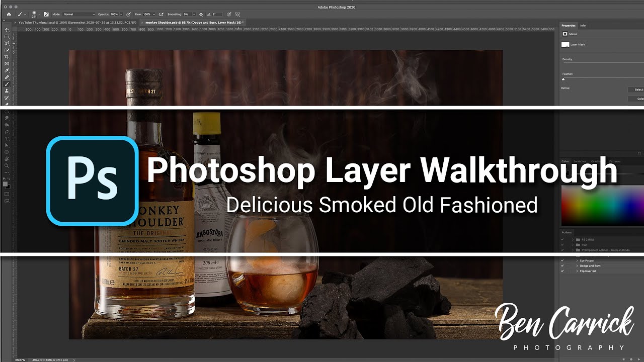Viewport: 644px width, 362px height.
Task: Click the Select button beside Refine
Action: pos(636,89)
